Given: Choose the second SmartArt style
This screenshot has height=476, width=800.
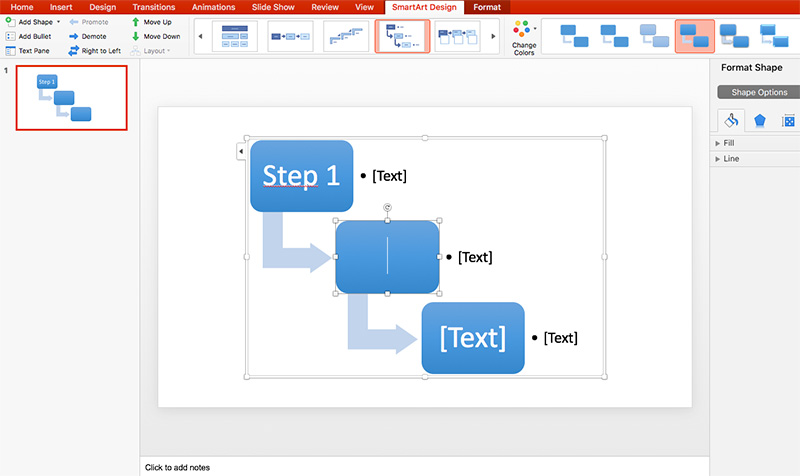Looking at the screenshot, I should point(614,36).
